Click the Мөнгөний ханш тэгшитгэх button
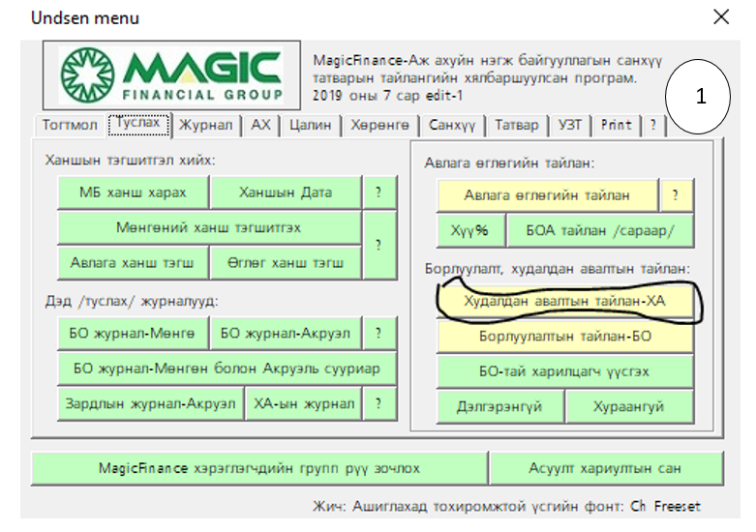This screenshot has width=756, height=532. click(209, 227)
